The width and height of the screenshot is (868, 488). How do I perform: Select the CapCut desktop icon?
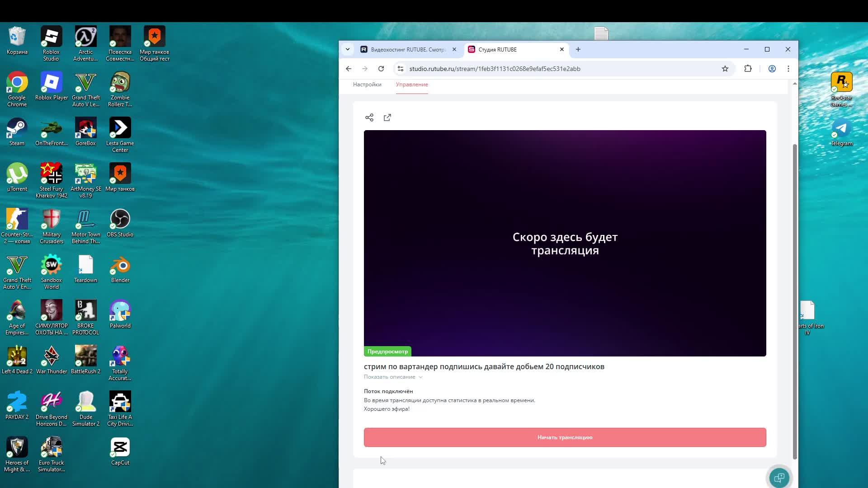tap(120, 452)
